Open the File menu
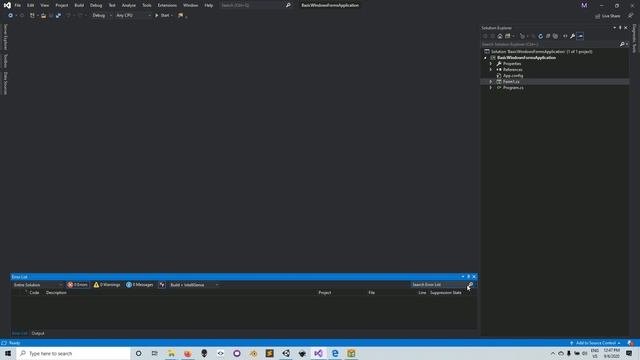 point(18,5)
